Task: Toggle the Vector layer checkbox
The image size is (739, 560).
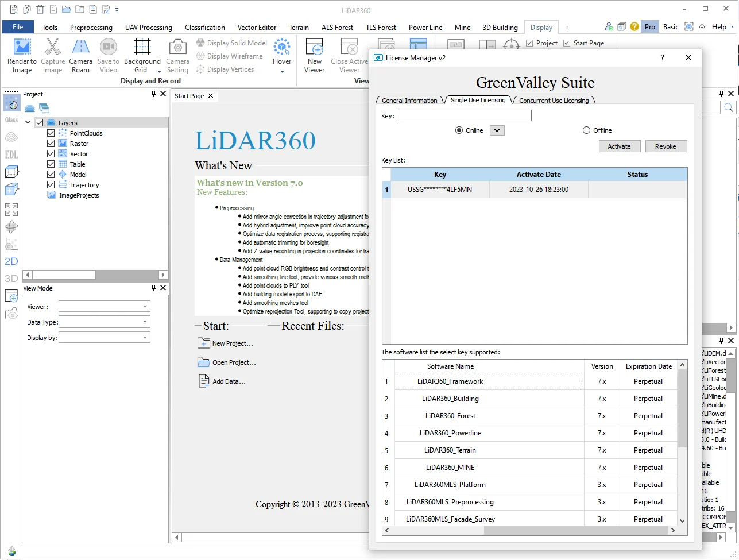Action: point(51,154)
